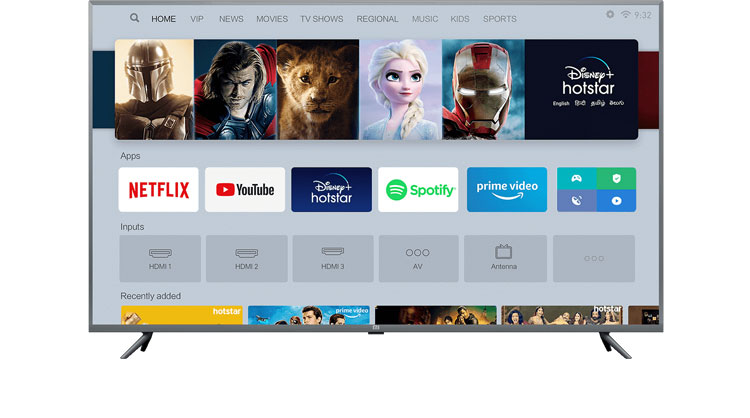Open the more inputs three-dot tile
The image size is (750, 418).
(x=594, y=258)
